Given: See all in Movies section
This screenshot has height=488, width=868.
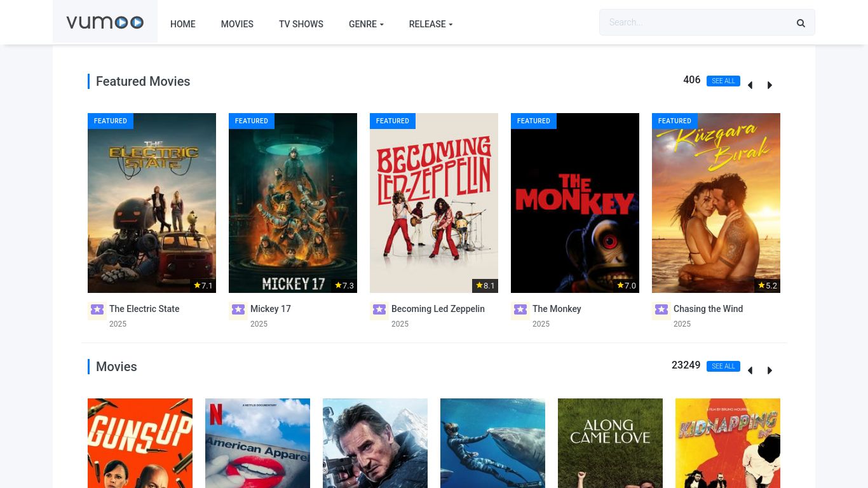Looking at the screenshot, I should pyautogui.click(x=723, y=367).
